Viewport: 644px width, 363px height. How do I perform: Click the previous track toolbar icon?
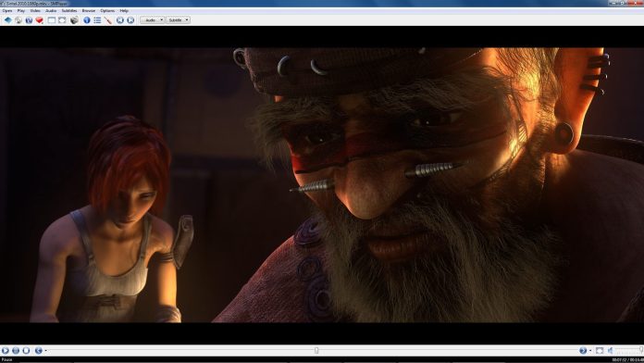[x=120, y=20]
